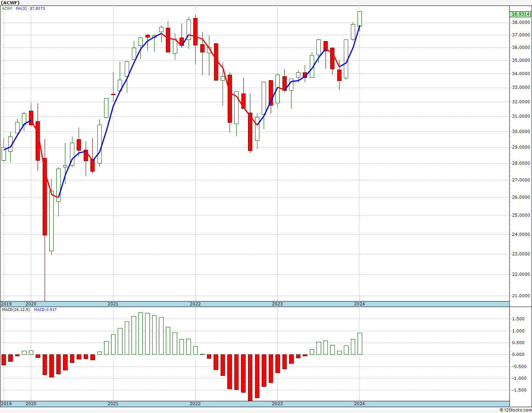This screenshot has height=413, width=532.
Task: Select the 37.8073 moving average value
Action: [x=38, y=8]
